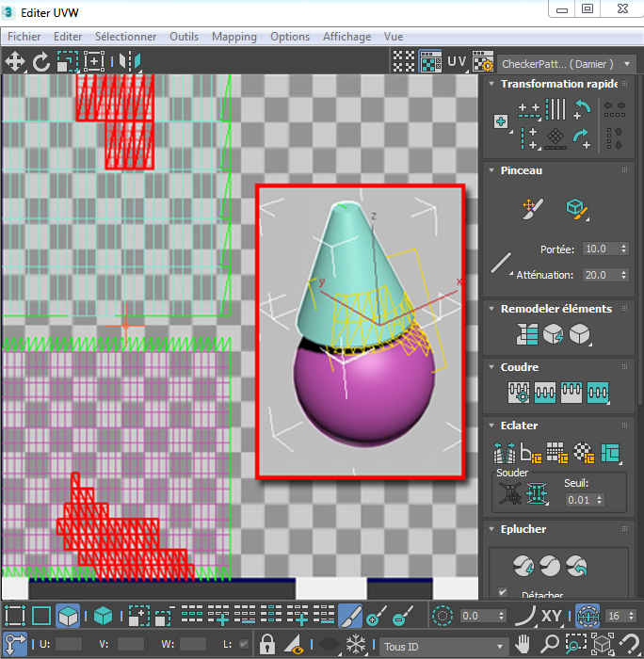Click the XY axis constraint button

point(552,617)
